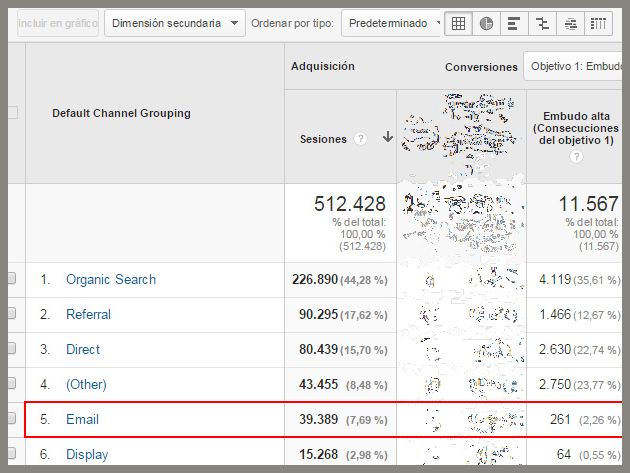Click help icon under Embudo alta header
630x473 pixels.
coord(576,157)
